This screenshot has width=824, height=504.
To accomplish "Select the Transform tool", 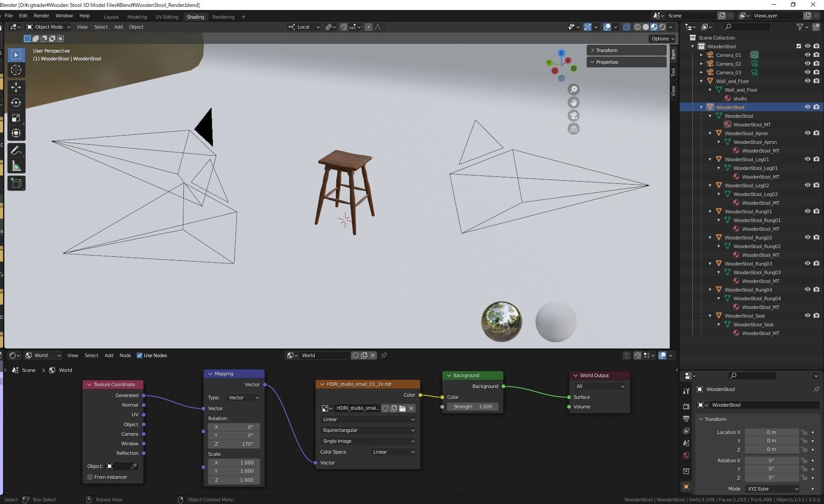I will [16, 133].
